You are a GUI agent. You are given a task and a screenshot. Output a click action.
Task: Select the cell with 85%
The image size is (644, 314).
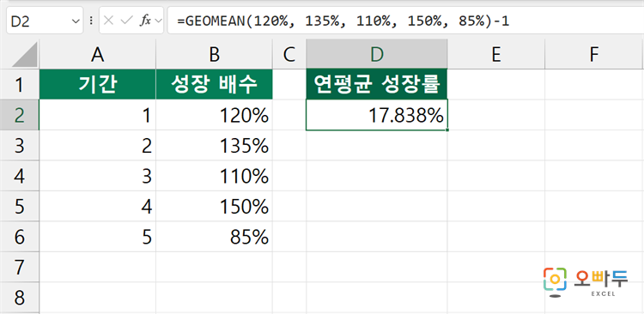pos(214,237)
